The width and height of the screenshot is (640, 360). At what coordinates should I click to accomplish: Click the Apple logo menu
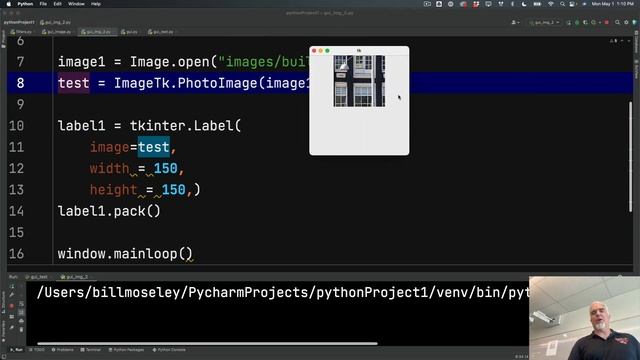point(8,4)
